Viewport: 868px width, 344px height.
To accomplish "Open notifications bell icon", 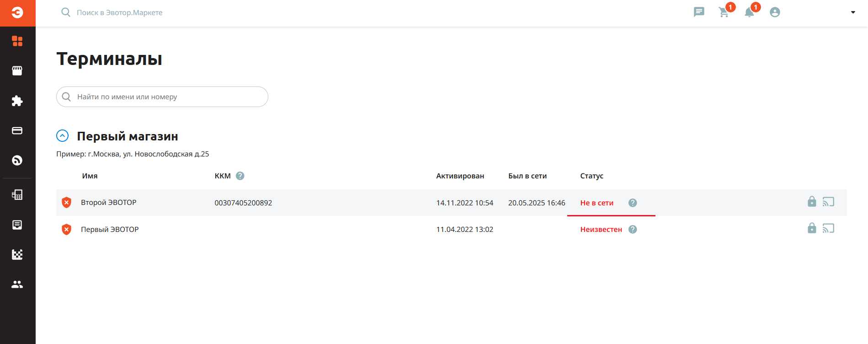I will pos(750,12).
